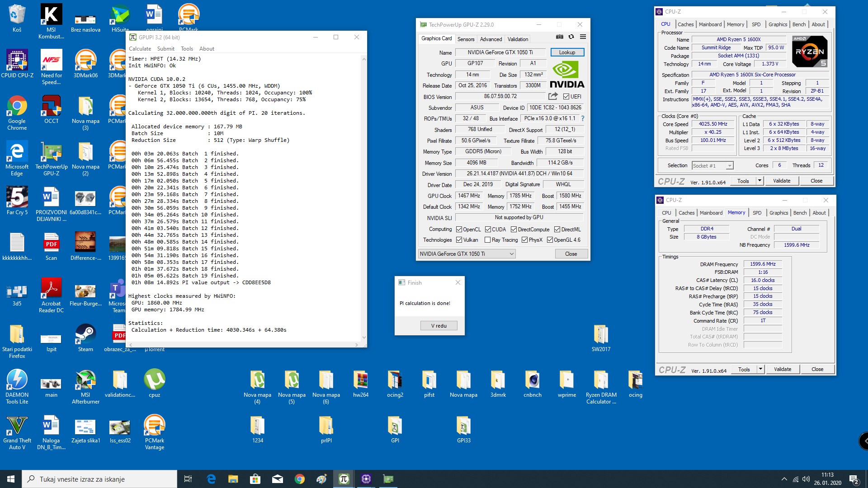Viewport: 868px width, 488px height.
Task: Switch to the Sensors tab in GPU-Z
Action: pyautogui.click(x=466, y=39)
